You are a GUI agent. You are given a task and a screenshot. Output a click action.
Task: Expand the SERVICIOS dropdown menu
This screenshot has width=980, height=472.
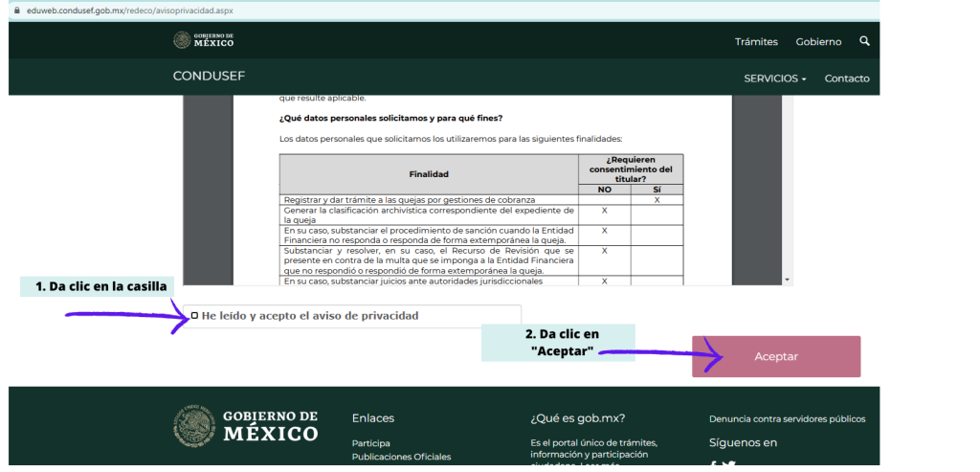pos(774,79)
